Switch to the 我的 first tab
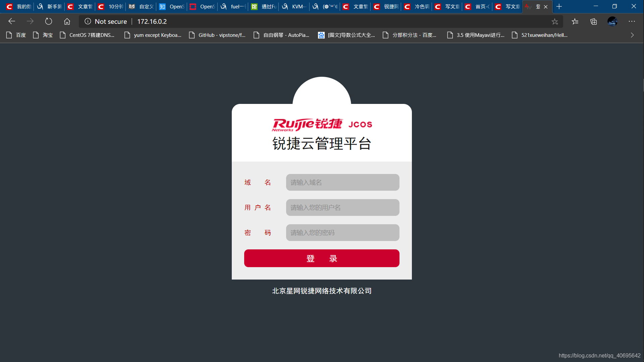 pyautogui.click(x=19, y=6)
